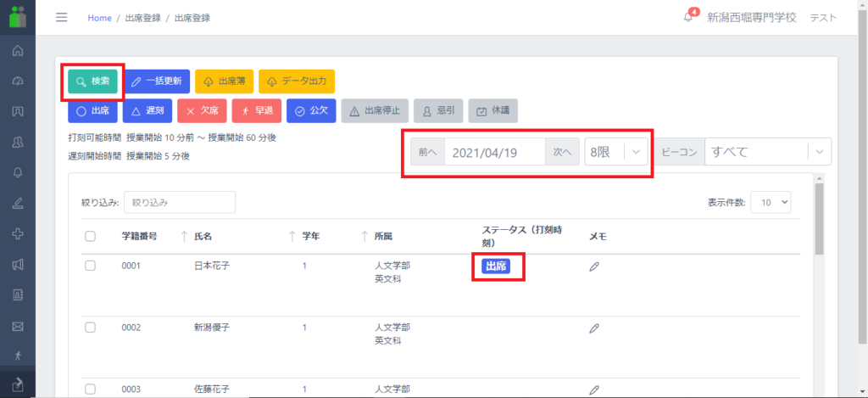868x398 pixels.
Task: Click the 出席停止 button
Action: point(375,111)
